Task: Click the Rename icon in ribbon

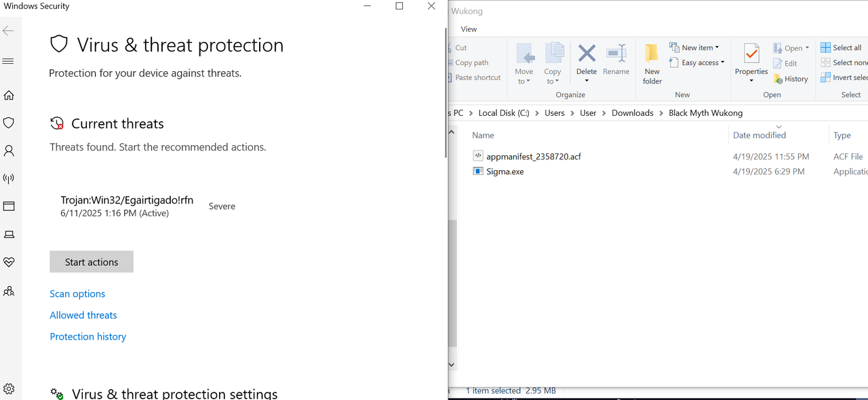Action: tap(616, 54)
